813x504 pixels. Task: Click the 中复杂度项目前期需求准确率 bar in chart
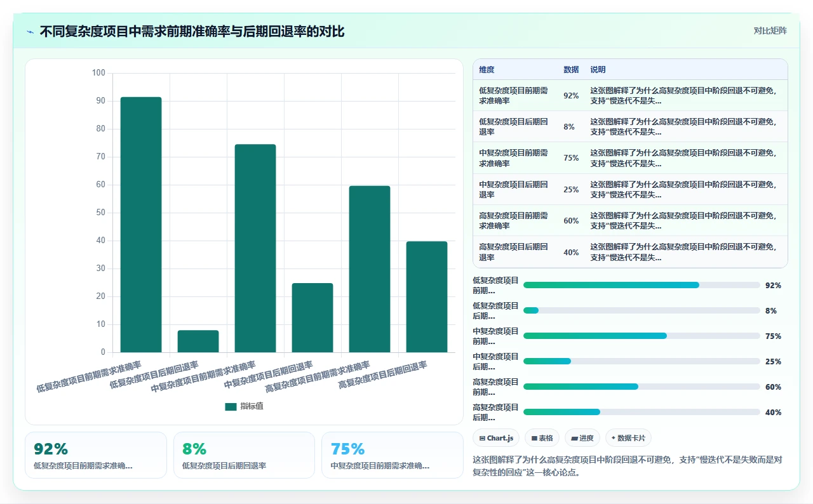tap(255, 248)
